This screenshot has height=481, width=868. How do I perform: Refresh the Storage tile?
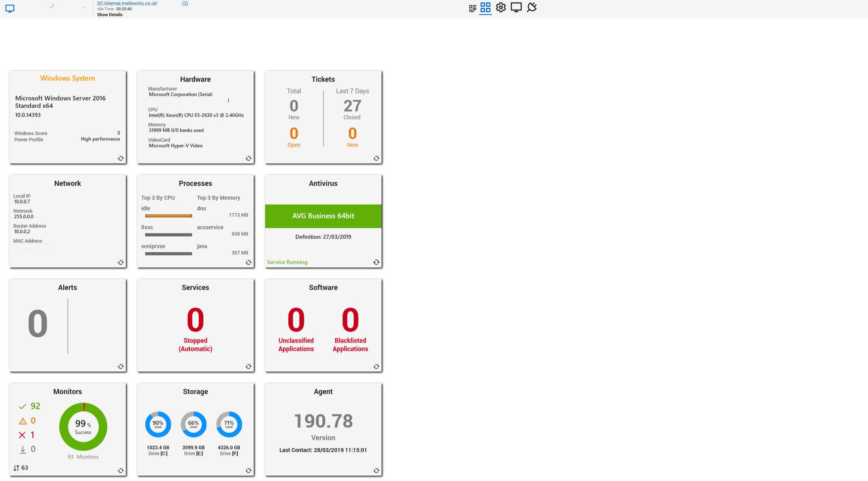pyautogui.click(x=249, y=471)
